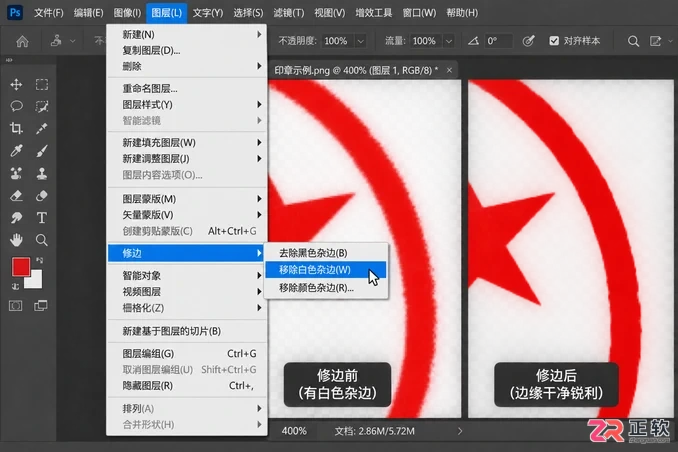The height and width of the screenshot is (452, 678).
Task: Open the share icon in the options bar
Action: click(656, 41)
